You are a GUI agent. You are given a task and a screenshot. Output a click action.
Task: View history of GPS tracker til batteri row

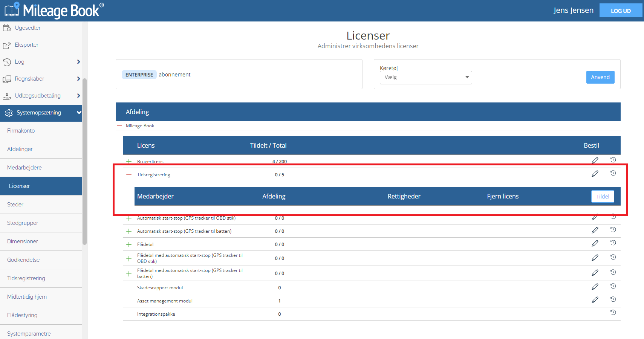tap(613, 229)
